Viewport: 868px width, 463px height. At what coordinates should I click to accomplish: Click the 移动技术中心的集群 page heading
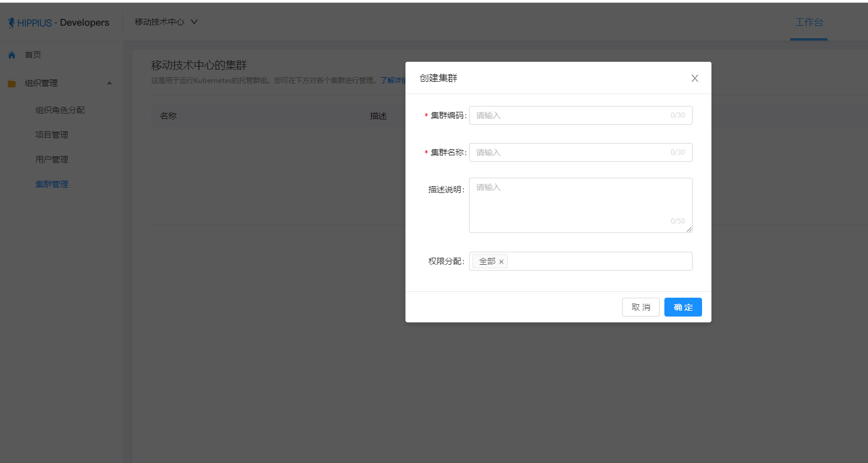coord(199,65)
